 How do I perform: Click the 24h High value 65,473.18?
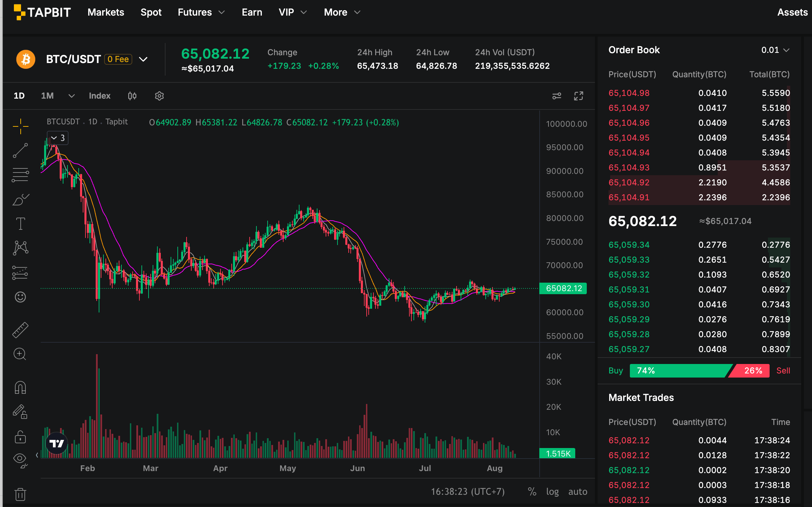pyautogui.click(x=378, y=66)
